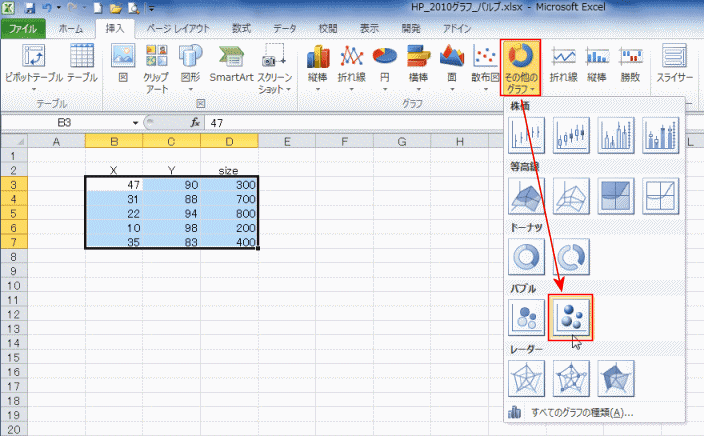Viewport: 704px width, 436px height.
Task: Select the exploded doughnut chart icon
Action: click(571, 257)
